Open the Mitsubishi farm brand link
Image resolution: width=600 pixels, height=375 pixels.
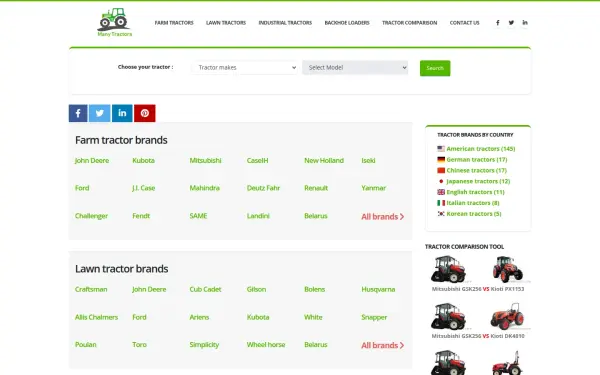click(x=205, y=160)
